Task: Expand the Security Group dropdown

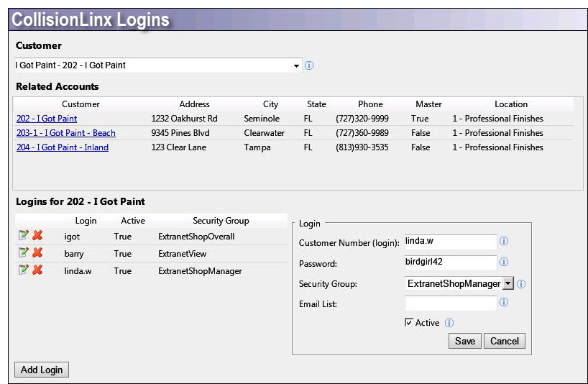Action: click(x=507, y=284)
